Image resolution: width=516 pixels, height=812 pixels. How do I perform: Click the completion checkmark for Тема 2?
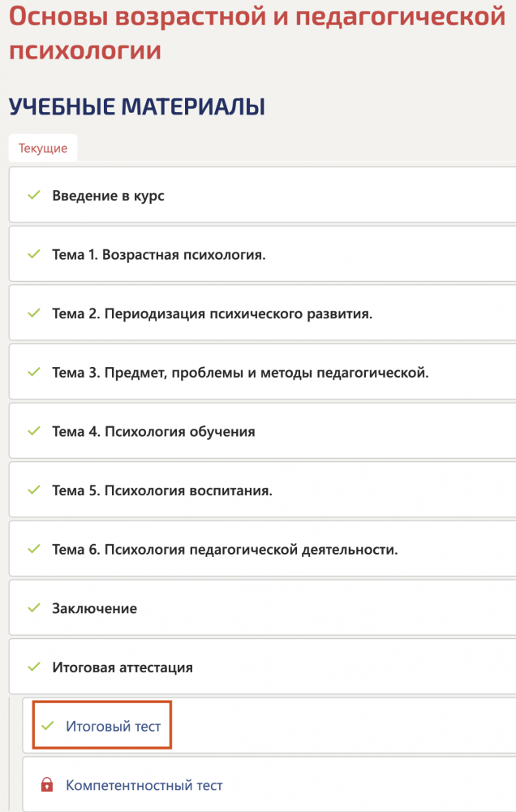[33, 313]
